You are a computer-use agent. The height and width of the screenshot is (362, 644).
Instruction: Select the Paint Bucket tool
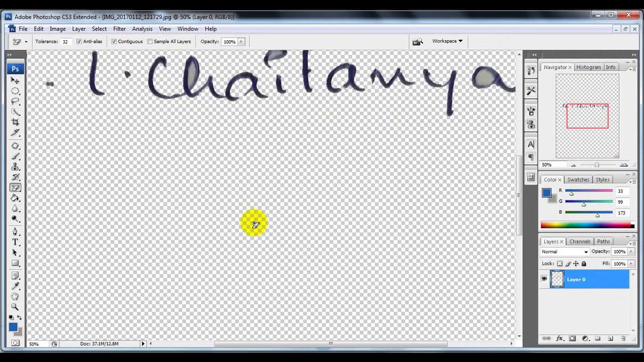[15, 198]
